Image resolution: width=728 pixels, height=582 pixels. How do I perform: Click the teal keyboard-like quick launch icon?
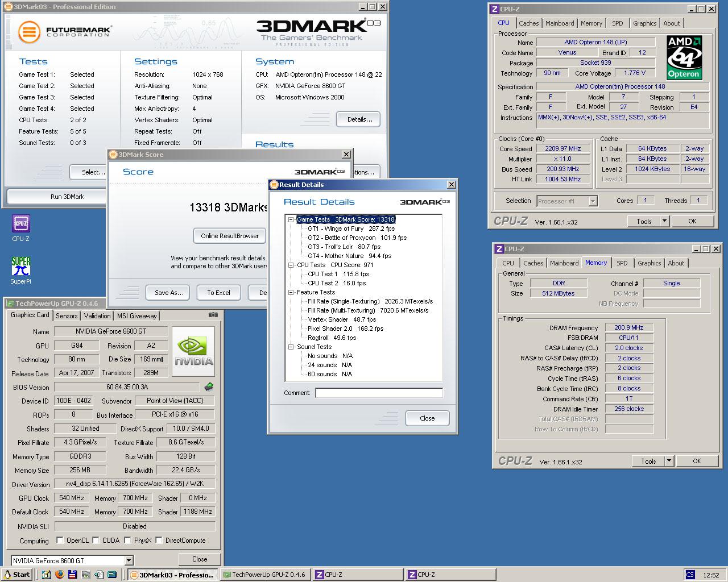(x=111, y=575)
